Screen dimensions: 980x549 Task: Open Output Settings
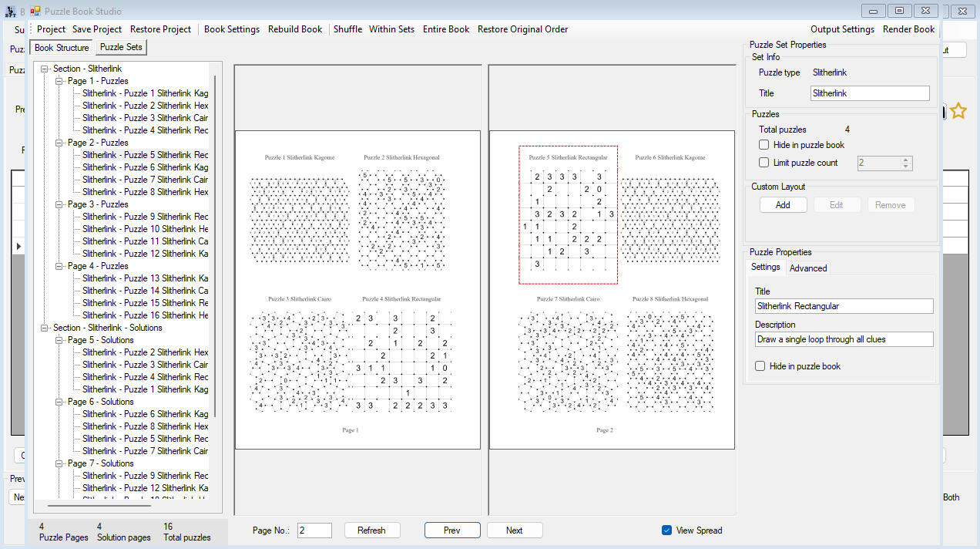(x=842, y=29)
